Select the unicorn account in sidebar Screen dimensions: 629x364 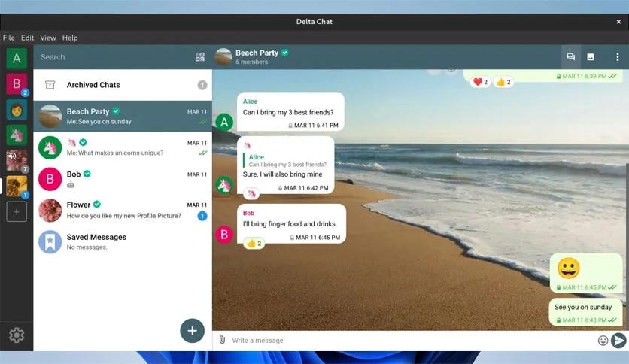coord(17,135)
